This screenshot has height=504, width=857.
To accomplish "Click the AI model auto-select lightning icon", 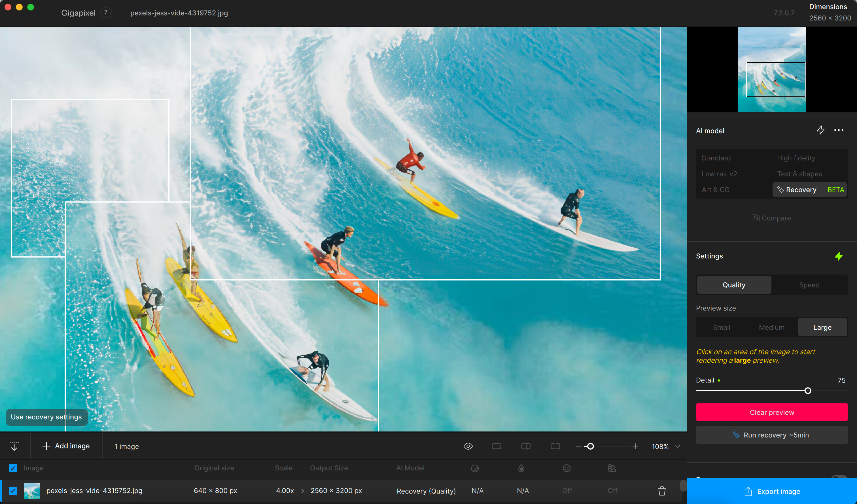I will coord(820,130).
